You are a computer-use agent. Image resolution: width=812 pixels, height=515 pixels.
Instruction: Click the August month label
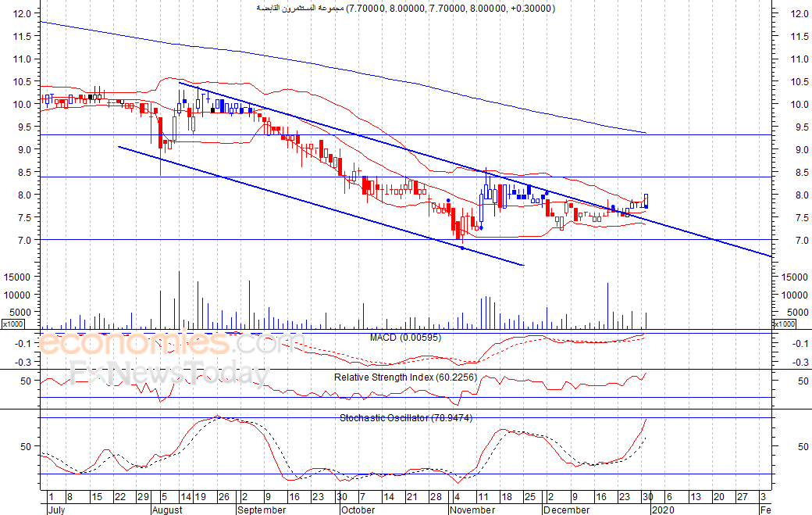pyautogui.click(x=167, y=510)
